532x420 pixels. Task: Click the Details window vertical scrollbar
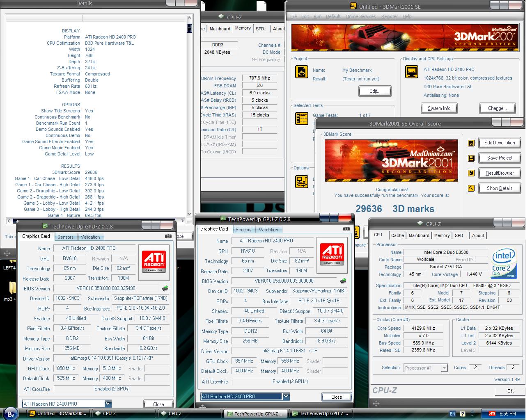pos(189,116)
